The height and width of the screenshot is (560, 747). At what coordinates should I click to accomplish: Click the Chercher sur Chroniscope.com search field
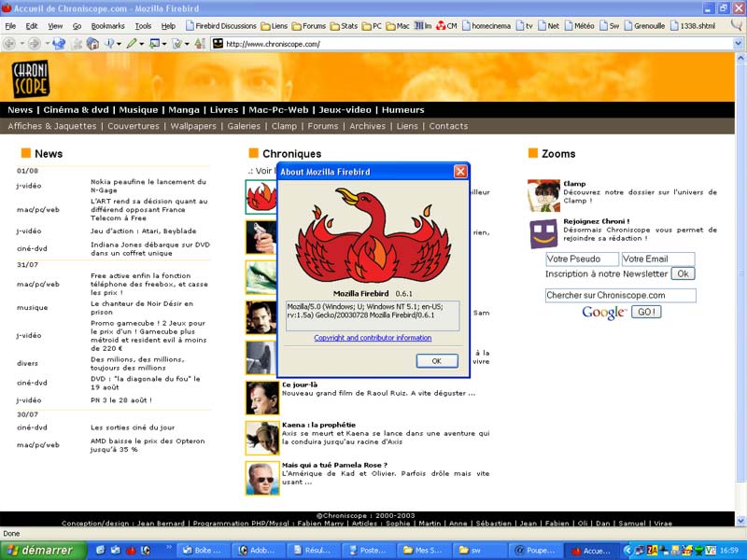click(x=621, y=295)
